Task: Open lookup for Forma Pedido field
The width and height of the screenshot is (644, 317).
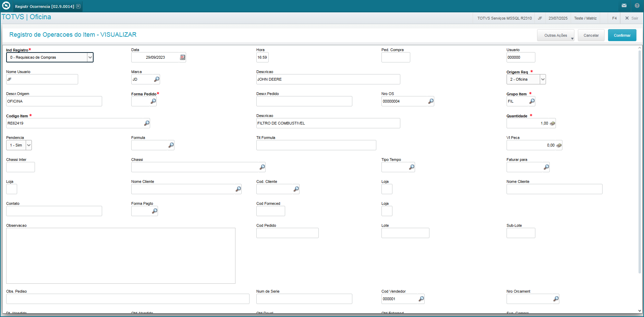Action: [x=153, y=101]
